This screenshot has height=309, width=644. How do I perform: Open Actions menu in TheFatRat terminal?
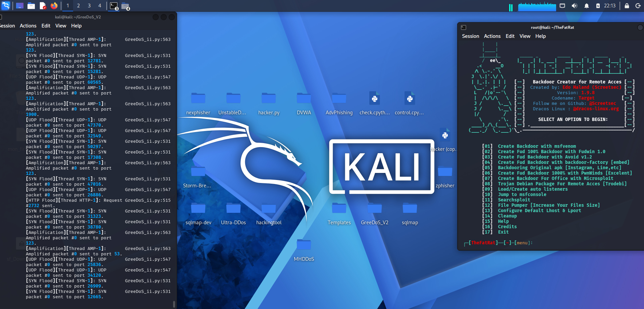point(492,36)
